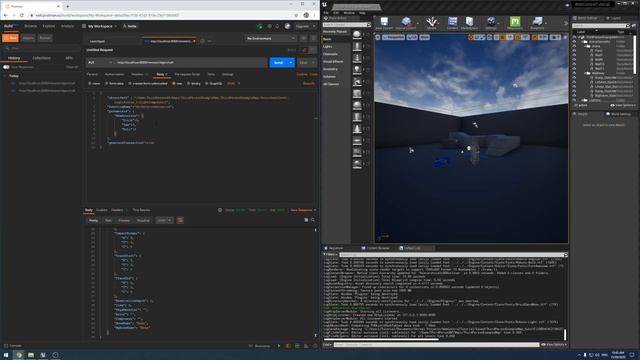
Task: Click the browser reload icon
Action: [22, 15]
